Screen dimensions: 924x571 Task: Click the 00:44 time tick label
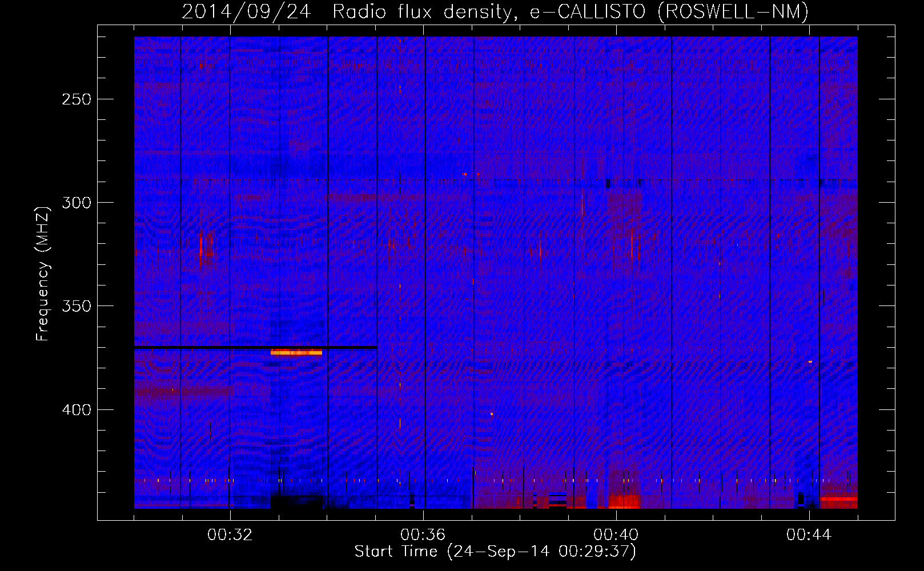tap(809, 535)
